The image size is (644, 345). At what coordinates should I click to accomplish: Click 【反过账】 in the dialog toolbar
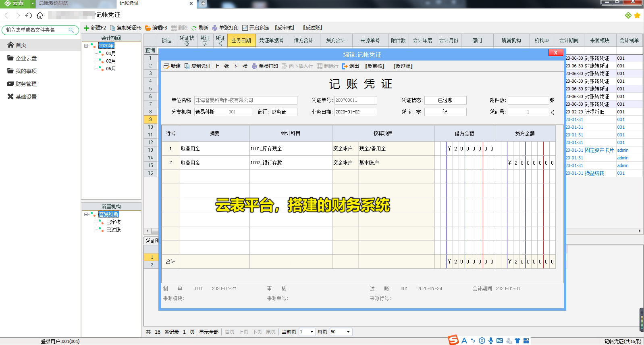tap(403, 66)
